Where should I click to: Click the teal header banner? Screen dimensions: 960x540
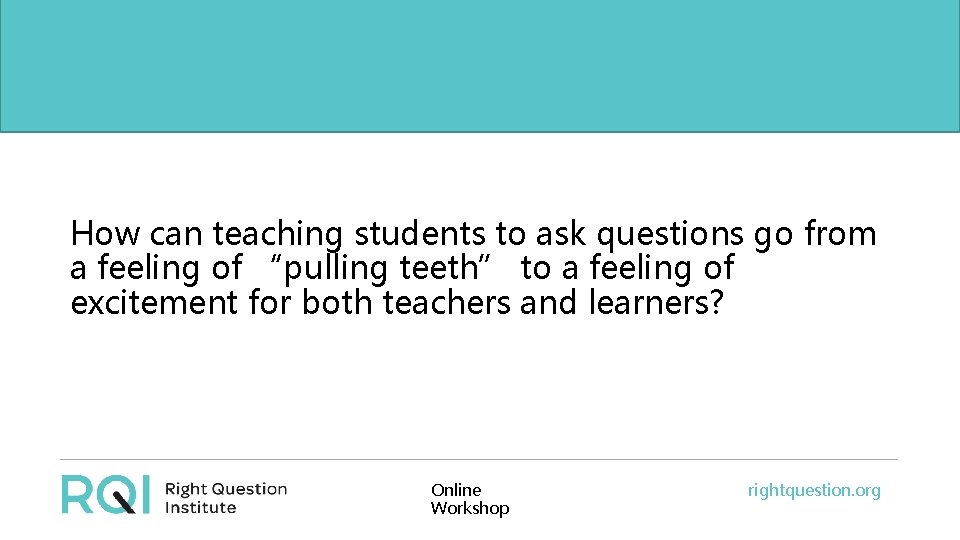point(480,65)
